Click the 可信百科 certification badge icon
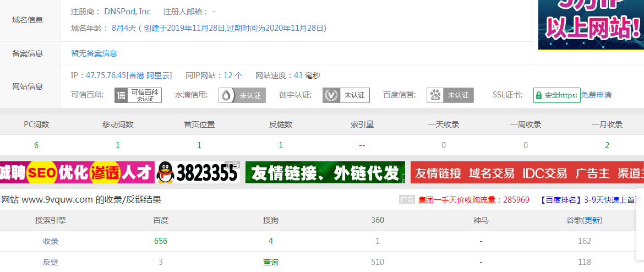This screenshot has height=272, width=644. [138, 95]
